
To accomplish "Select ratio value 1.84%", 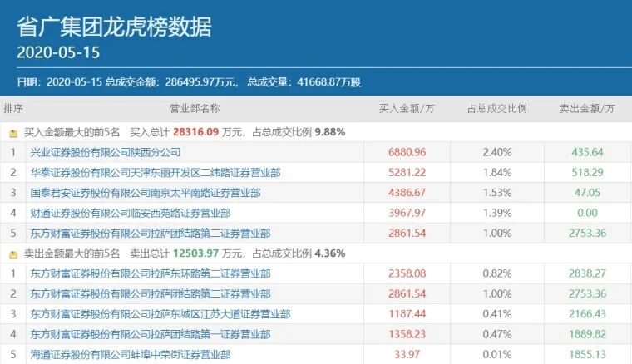I will 497,172.
